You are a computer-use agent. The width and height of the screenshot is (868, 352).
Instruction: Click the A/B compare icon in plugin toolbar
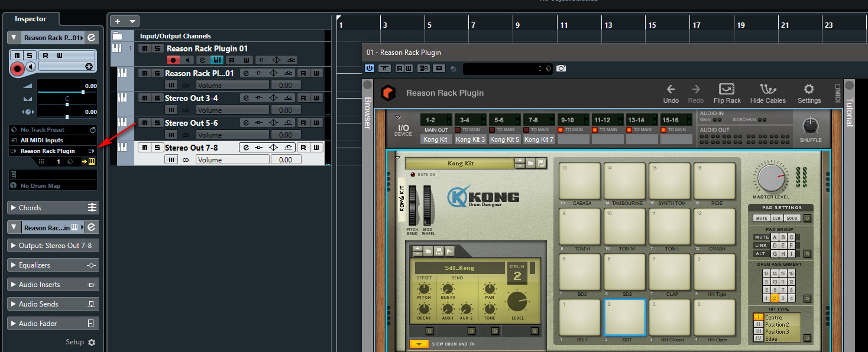[x=423, y=69]
